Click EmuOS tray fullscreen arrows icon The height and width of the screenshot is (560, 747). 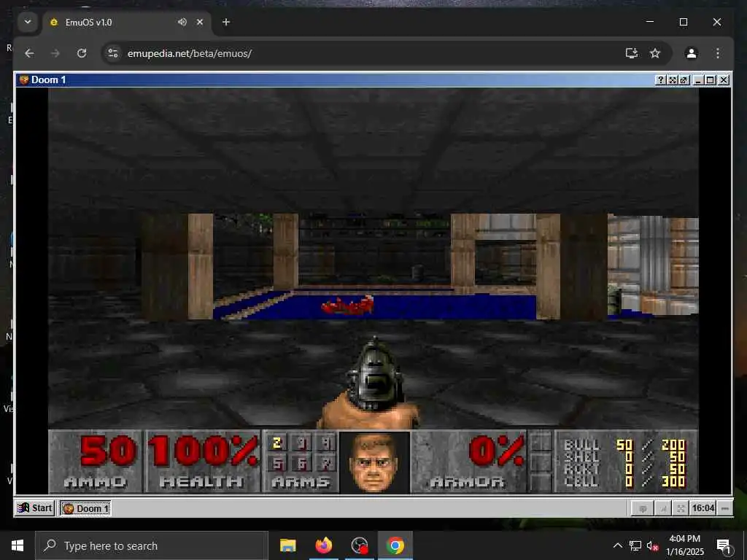coord(681,508)
